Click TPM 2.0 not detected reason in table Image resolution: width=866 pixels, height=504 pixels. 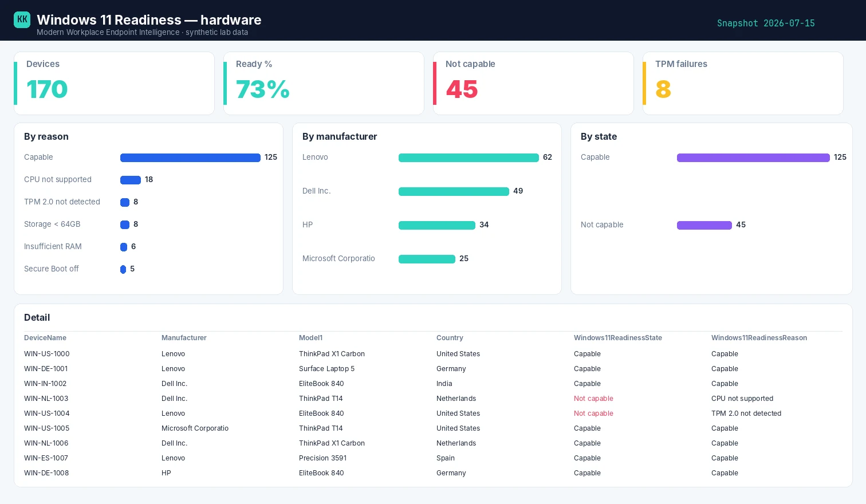[x=746, y=414]
